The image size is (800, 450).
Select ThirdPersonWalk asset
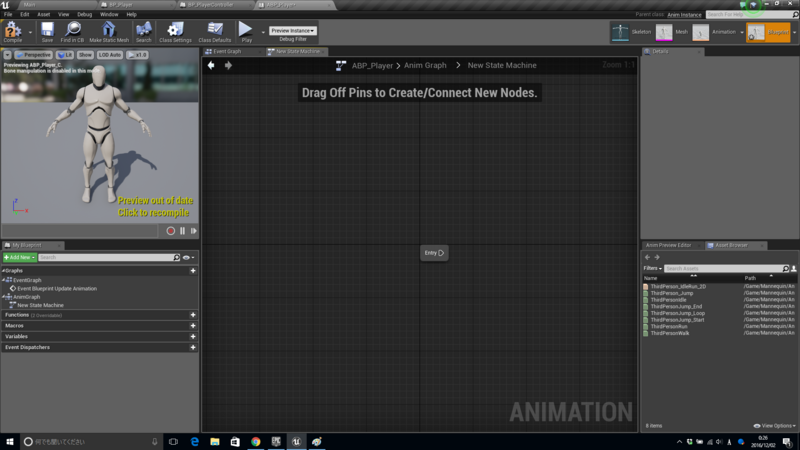point(669,333)
